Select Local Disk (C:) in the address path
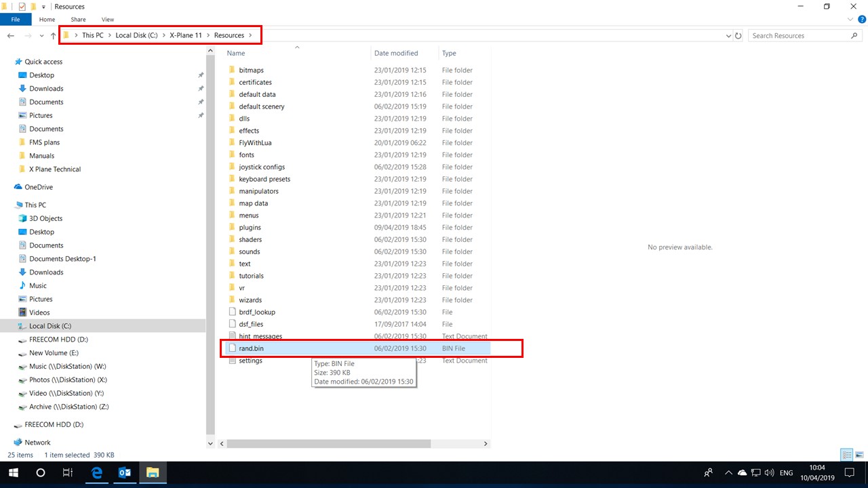The height and width of the screenshot is (488, 868). click(x=136, y=35)
